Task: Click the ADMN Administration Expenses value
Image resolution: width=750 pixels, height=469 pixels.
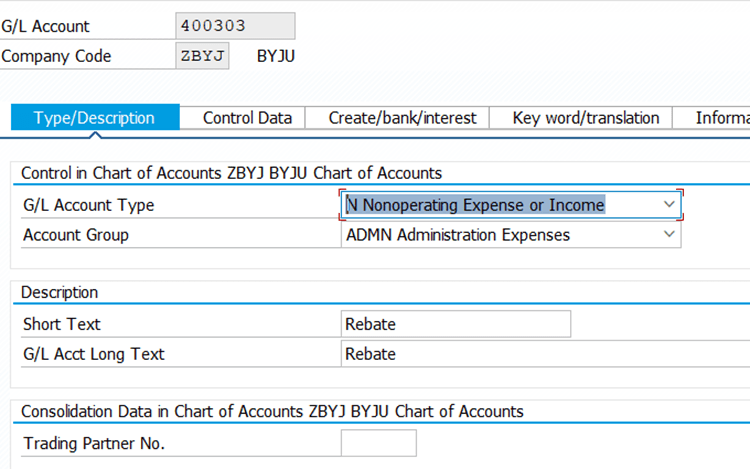Action: [x=458, y=235]
